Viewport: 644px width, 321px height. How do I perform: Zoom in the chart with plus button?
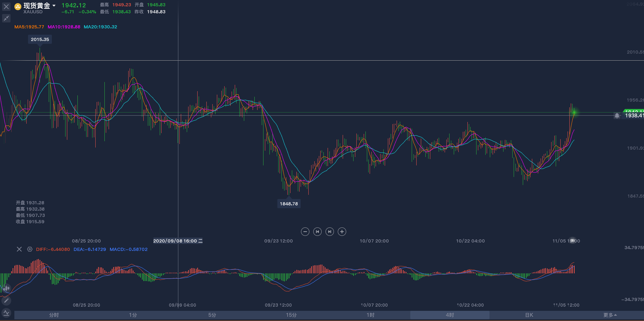[x=342, y=232]
